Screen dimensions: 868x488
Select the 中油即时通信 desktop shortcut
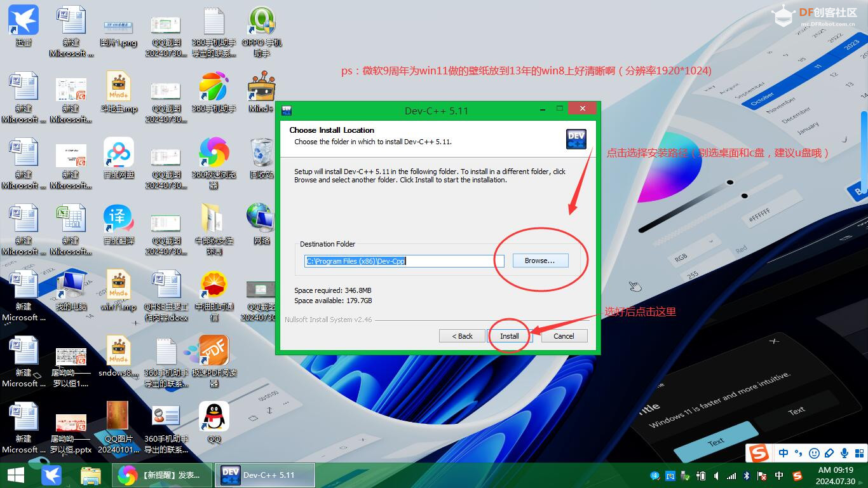tap(214, 295)
